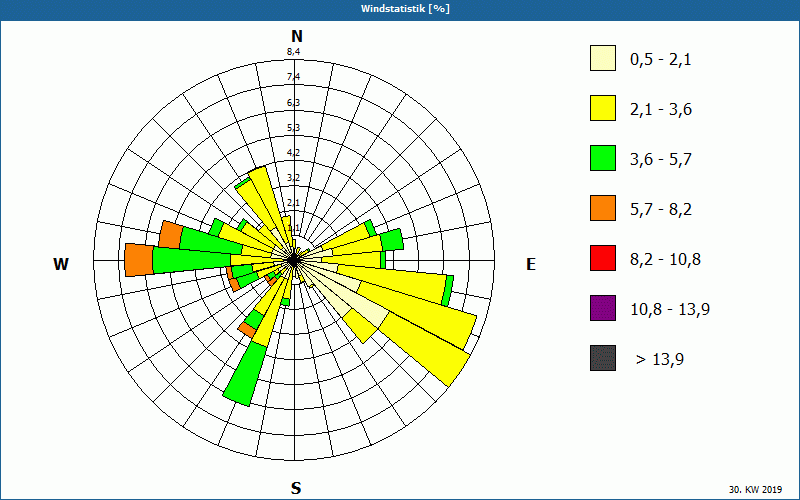
Task: Click the legend label '0,5 - 2,1'
Action: 661,60
